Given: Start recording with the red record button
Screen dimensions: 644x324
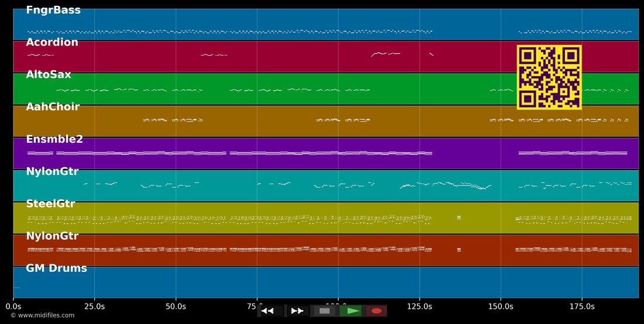Looking at the screenshot, I should click(x=376, y=311).
